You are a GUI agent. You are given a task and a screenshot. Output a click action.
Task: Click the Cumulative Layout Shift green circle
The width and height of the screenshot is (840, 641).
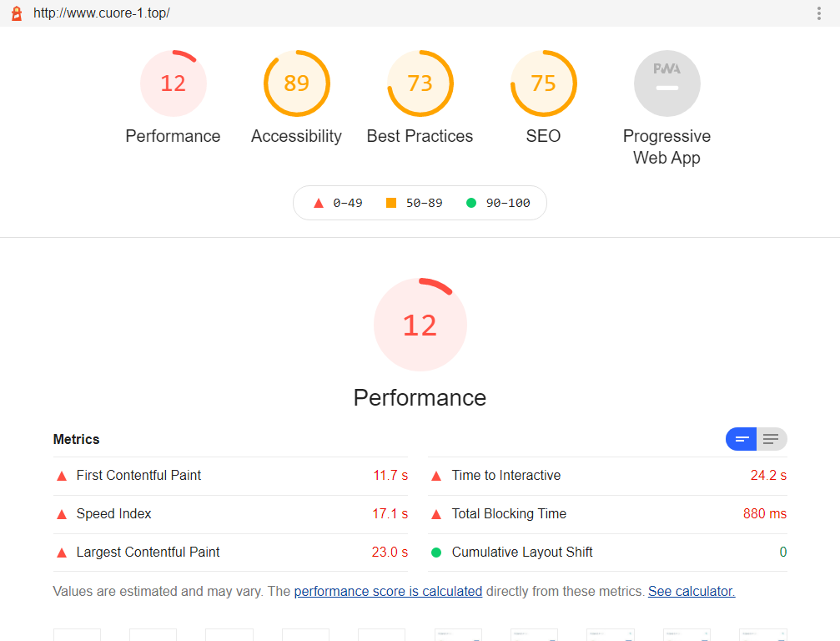435,553
